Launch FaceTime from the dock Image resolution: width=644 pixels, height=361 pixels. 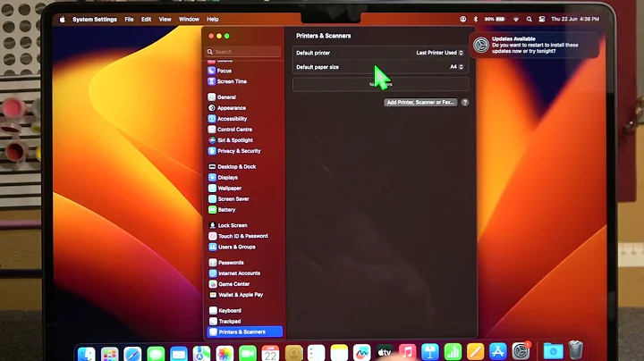tap(247, 353)
